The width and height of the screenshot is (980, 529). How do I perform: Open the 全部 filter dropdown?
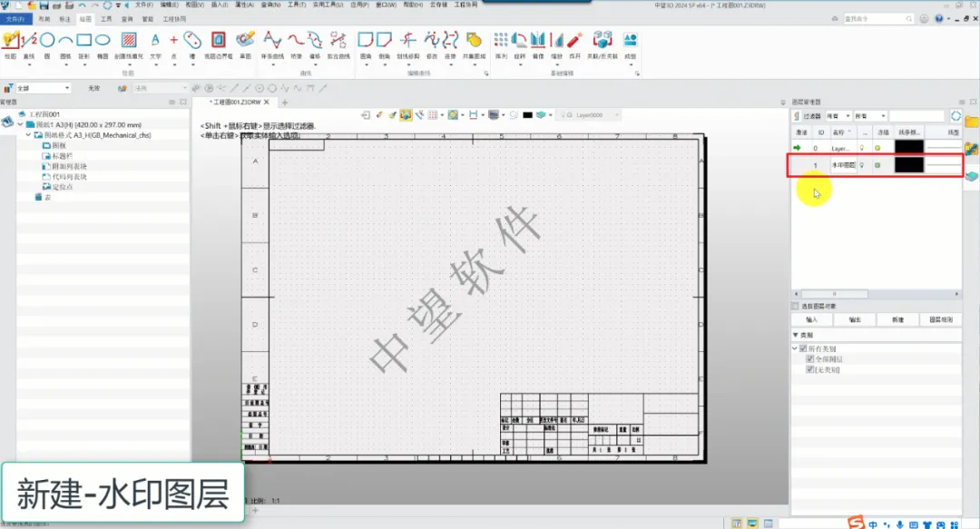[x=43, y=88]
